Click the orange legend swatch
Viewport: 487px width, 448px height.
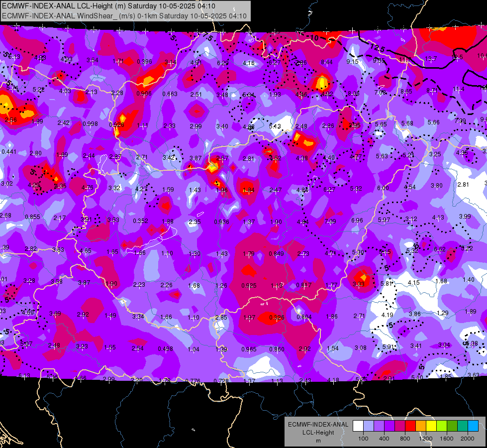(x=421, y=426)
